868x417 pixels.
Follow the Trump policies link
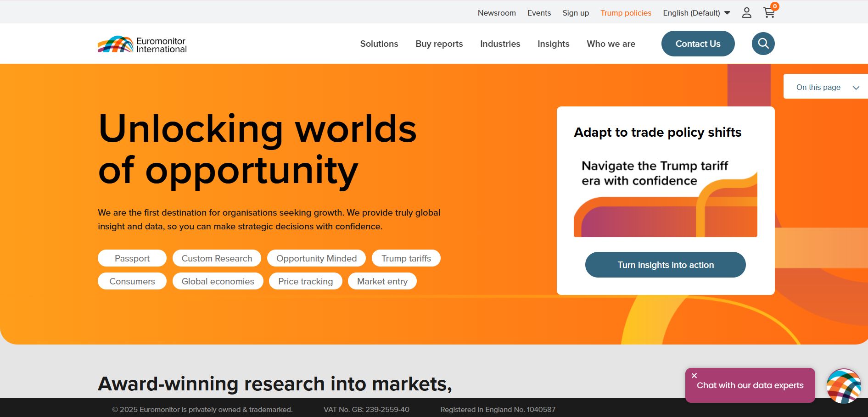click(626, 13)
